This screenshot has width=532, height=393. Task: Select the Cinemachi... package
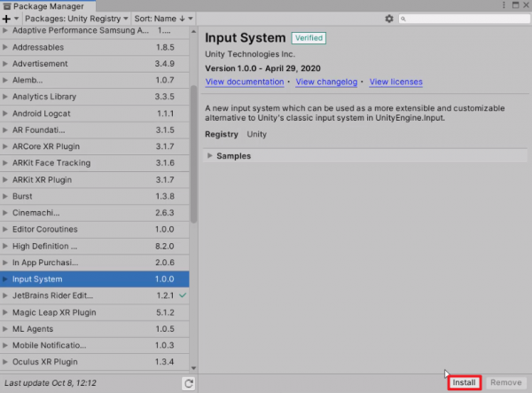coord(95,213)
